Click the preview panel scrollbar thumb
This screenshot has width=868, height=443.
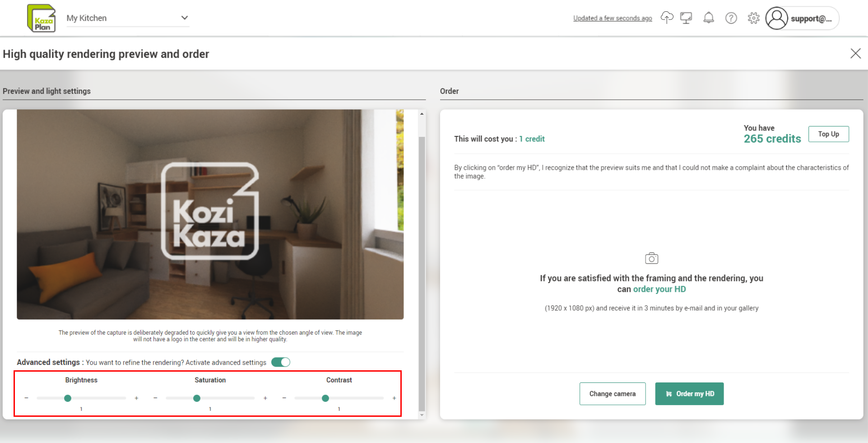(422, 273)
